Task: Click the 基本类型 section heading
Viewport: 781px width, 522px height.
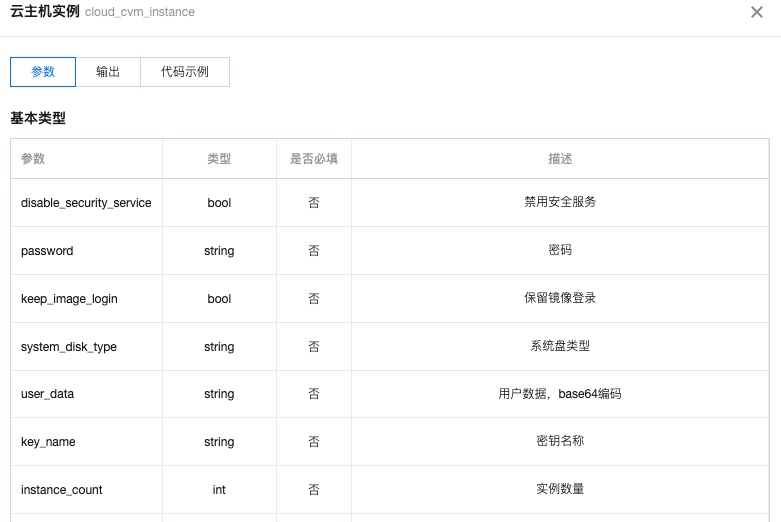Action: pyautogui.click(x=38, y=118)
